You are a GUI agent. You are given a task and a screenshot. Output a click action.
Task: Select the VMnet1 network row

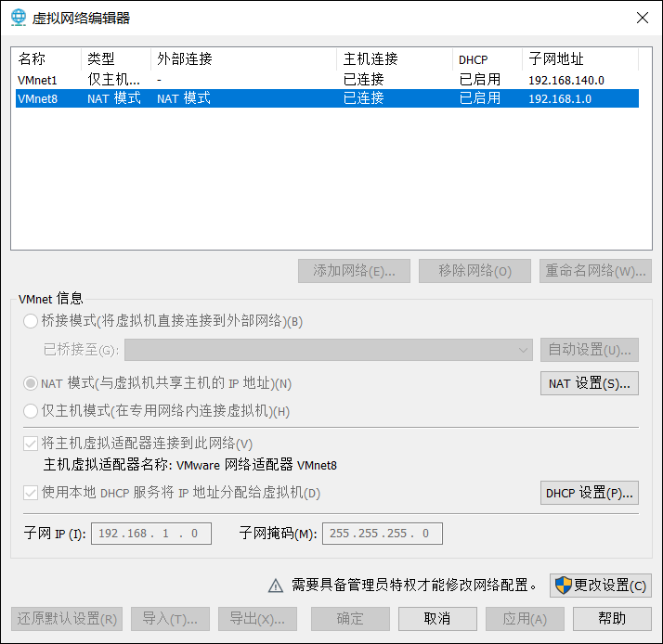327,80
